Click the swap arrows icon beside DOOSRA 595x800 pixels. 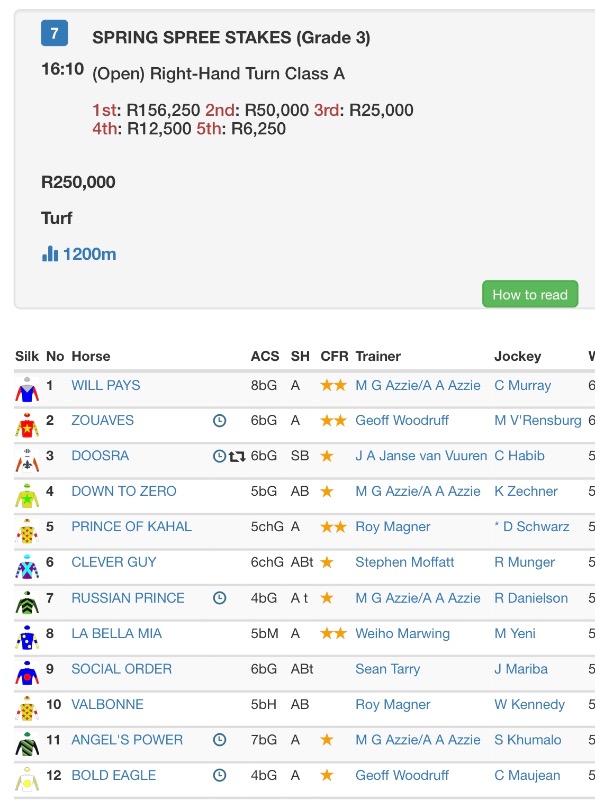tap(237, 456)
